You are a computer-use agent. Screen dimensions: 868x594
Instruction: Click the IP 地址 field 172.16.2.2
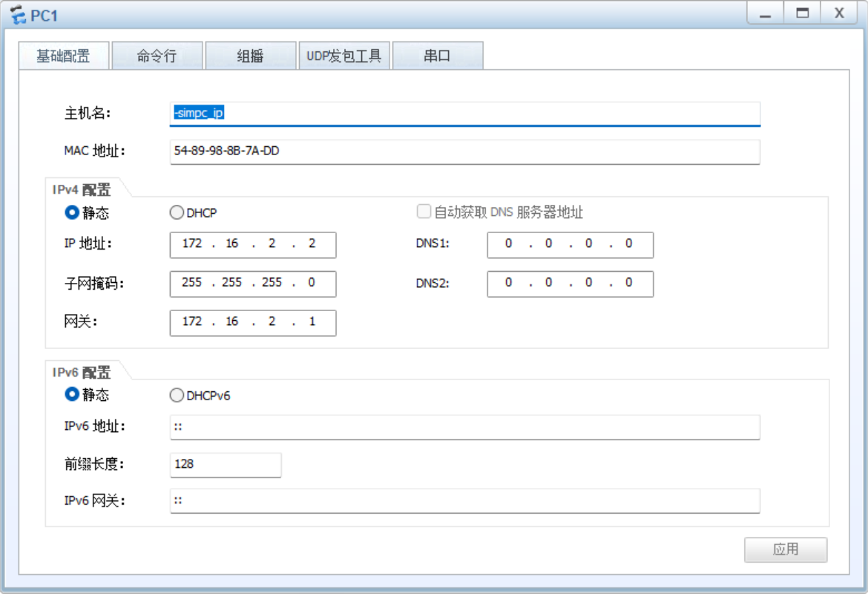pos(253,244)
